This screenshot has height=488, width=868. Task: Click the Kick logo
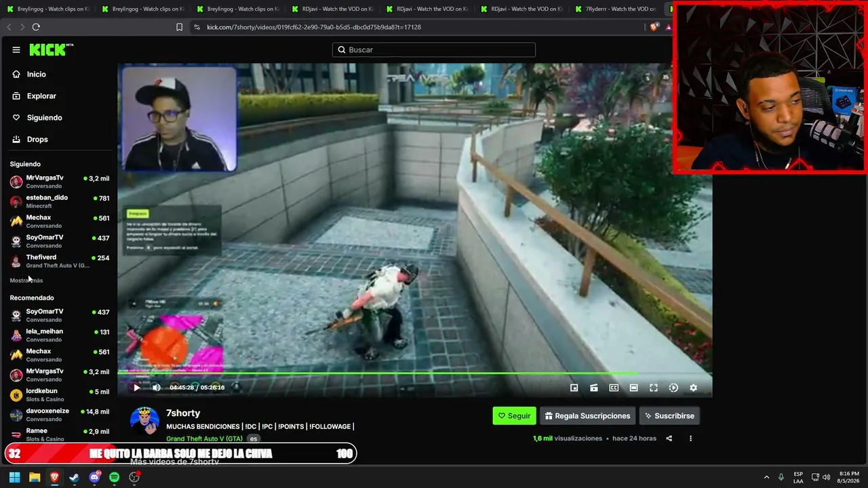click(x=51, y=49)
